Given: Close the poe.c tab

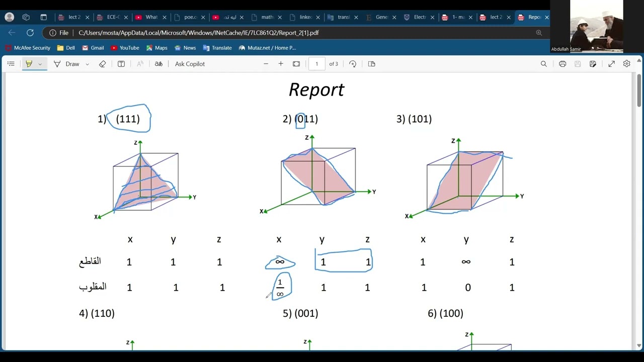Looking at the screenshot, I should pyautogui.click(x=203, y=17).
